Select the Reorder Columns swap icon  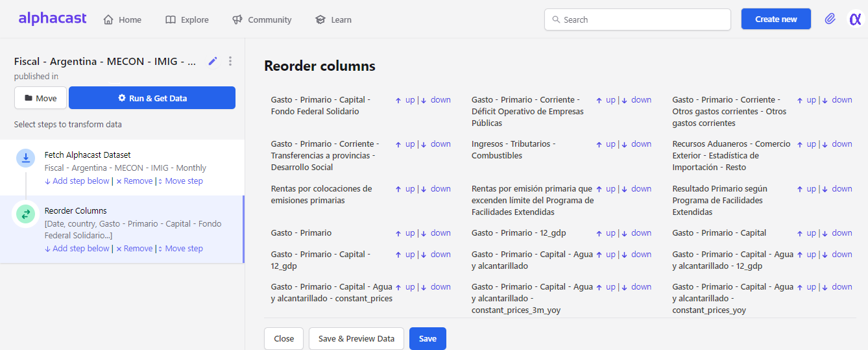(x=26, y=214)
